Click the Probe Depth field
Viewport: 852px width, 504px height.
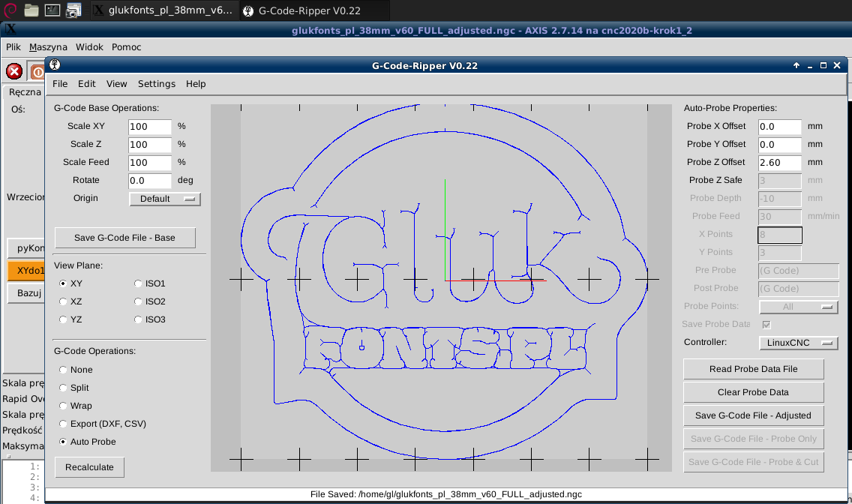click(780, 198)
